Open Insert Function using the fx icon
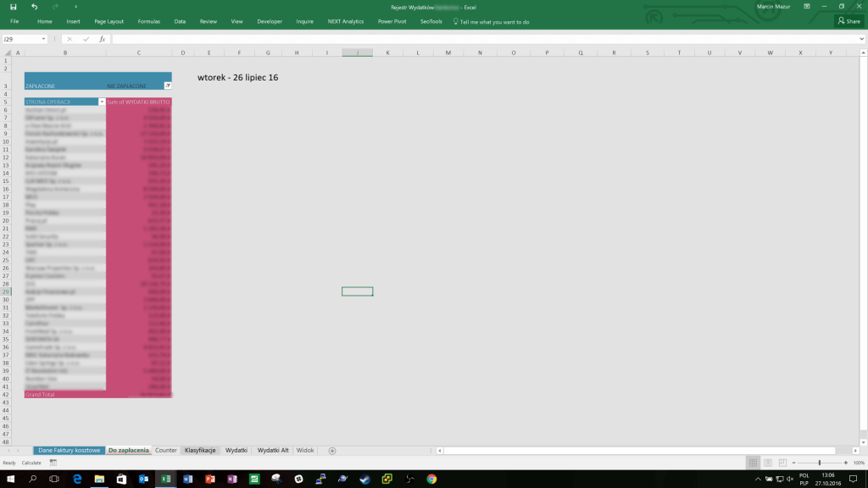868x488 pixels. pyautogui.click(x=102, y=39)
